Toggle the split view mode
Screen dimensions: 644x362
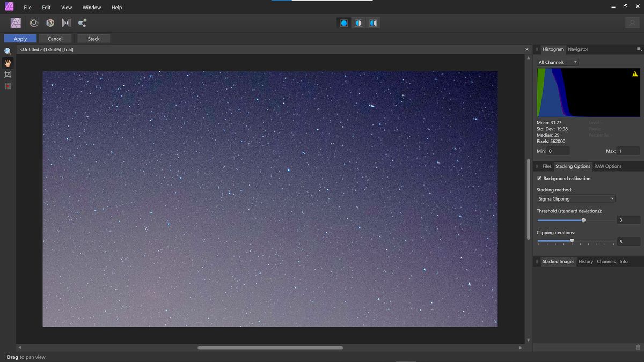click(358, 23)
